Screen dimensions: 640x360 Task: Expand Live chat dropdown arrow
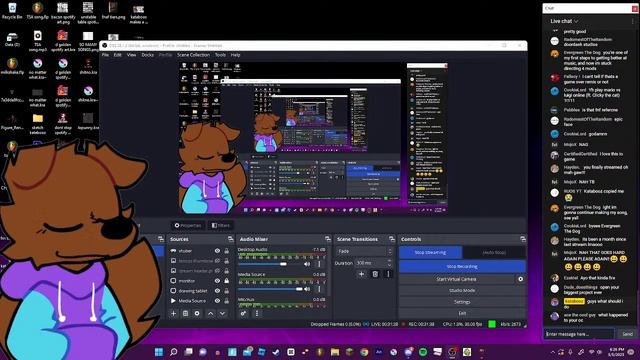pyautogui.click(x=576, y=21)
